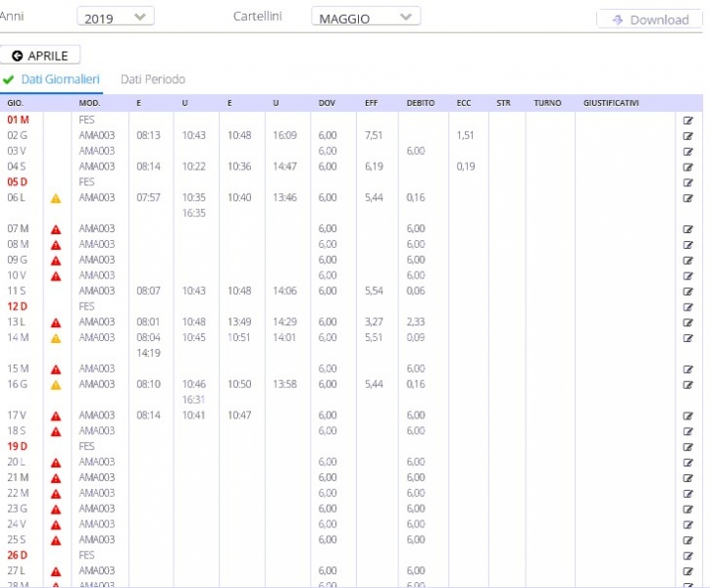This screenshot has height=588, width=710.
Task: Click red alert icon on row 13 L
Action: coord(56,322)
